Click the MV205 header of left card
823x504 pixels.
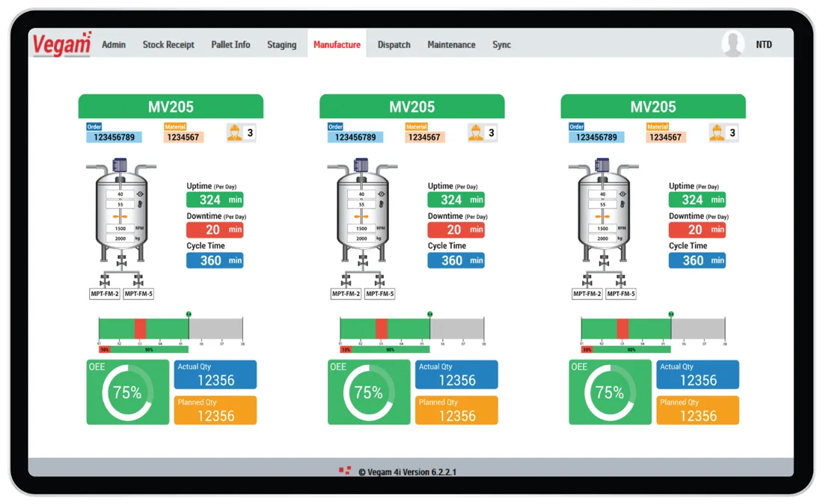[171, 106]
